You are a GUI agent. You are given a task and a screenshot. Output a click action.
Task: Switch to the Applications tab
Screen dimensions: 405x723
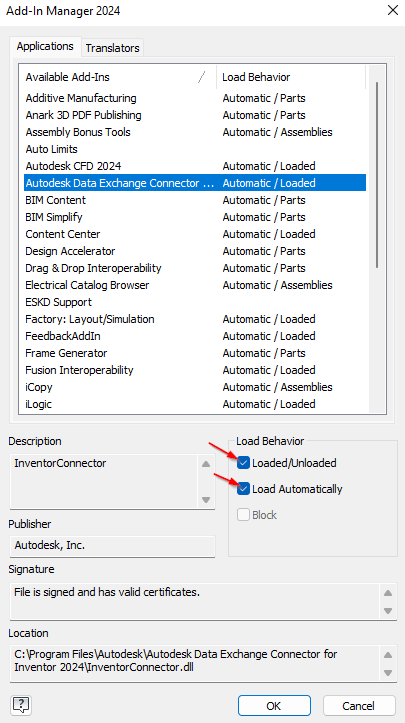pos(45,46)
